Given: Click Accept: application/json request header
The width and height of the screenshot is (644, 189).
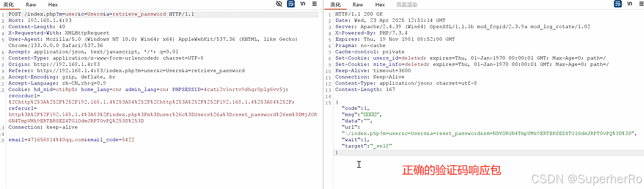Looking at the screenshot, I should [93, 51].
